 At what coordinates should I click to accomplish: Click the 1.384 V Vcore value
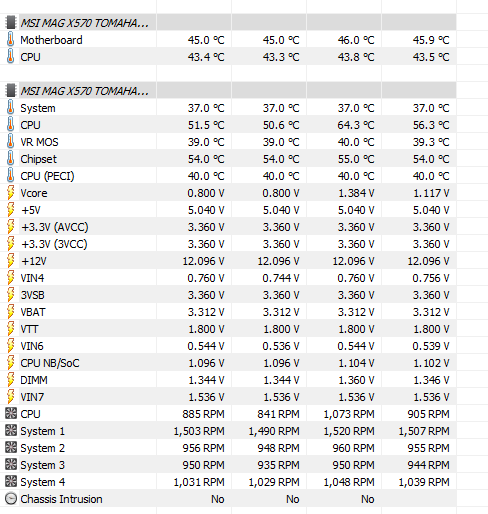coord(356,193)
